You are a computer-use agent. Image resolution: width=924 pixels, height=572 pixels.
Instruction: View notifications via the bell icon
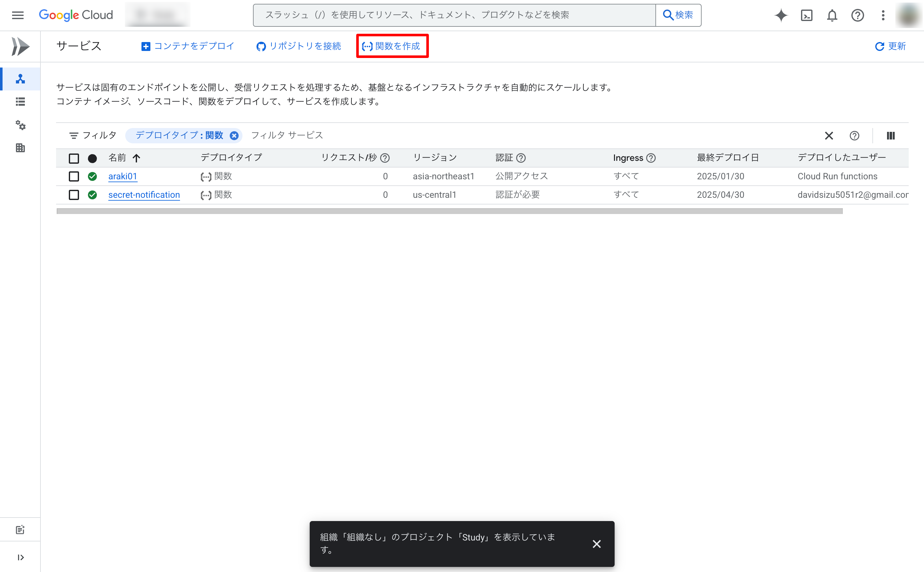832,16
